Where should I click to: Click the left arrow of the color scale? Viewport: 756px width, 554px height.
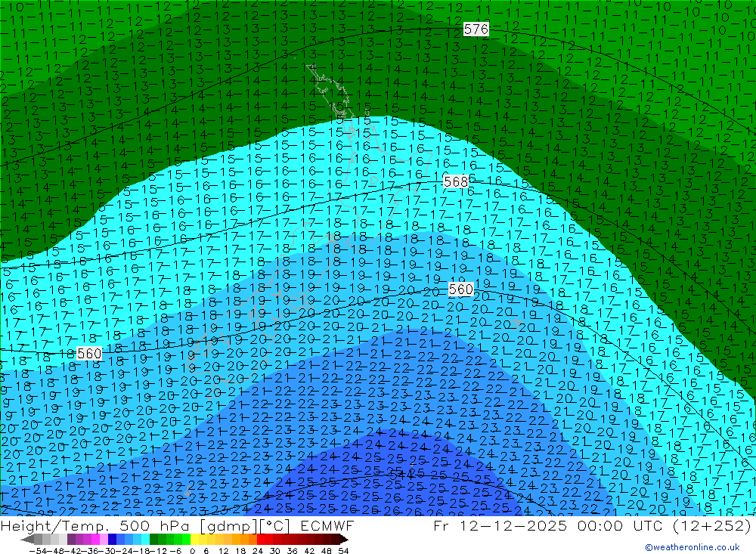26,540
